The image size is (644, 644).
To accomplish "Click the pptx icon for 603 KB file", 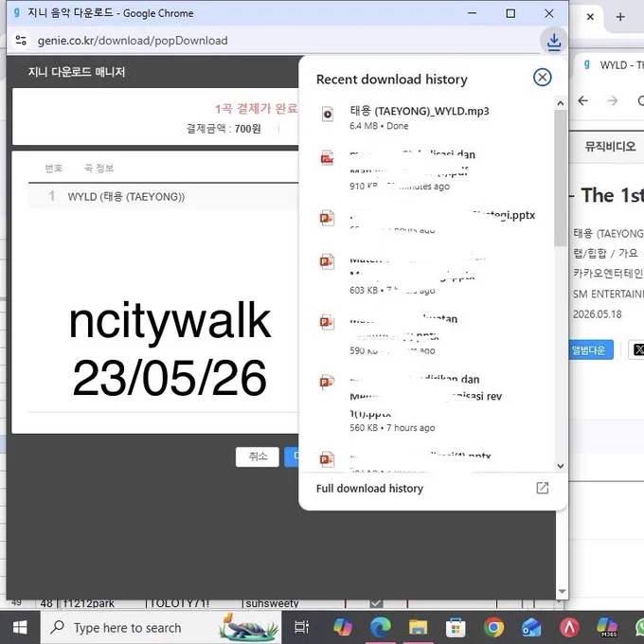I will pyautogui.click(x=327, y=261).
